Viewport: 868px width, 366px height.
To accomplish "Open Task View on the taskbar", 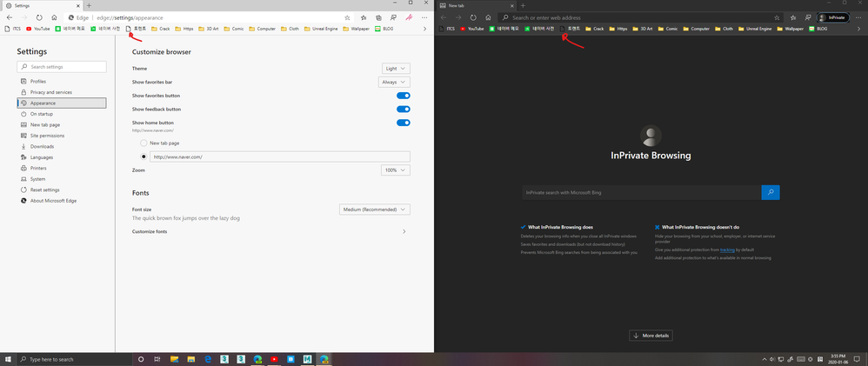I will pos(157,359).
